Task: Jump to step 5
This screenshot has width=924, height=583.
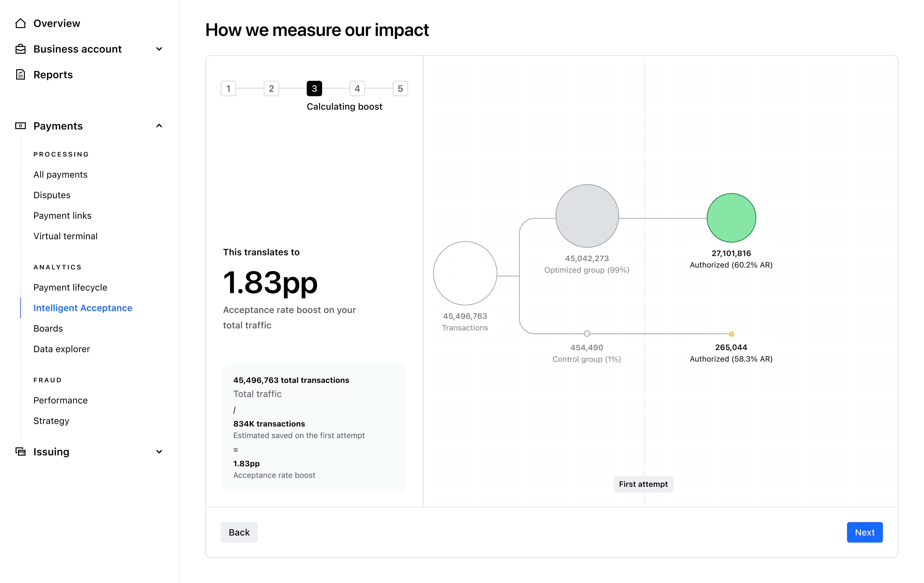Action: pos(400,89)
